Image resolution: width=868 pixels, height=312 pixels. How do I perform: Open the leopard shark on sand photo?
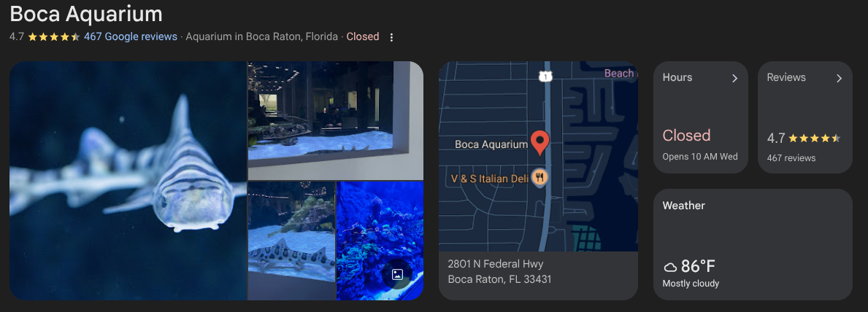coord(291,241)
